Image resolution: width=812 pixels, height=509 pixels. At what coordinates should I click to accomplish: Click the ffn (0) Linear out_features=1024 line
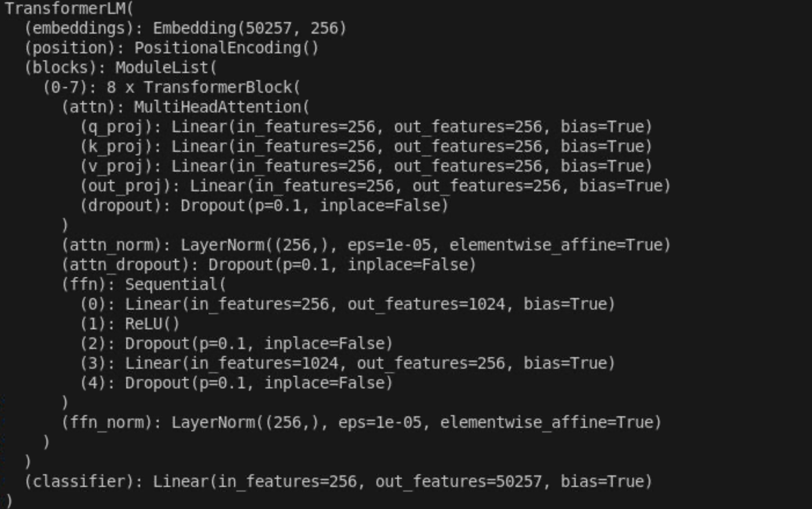tap(348, 304)
